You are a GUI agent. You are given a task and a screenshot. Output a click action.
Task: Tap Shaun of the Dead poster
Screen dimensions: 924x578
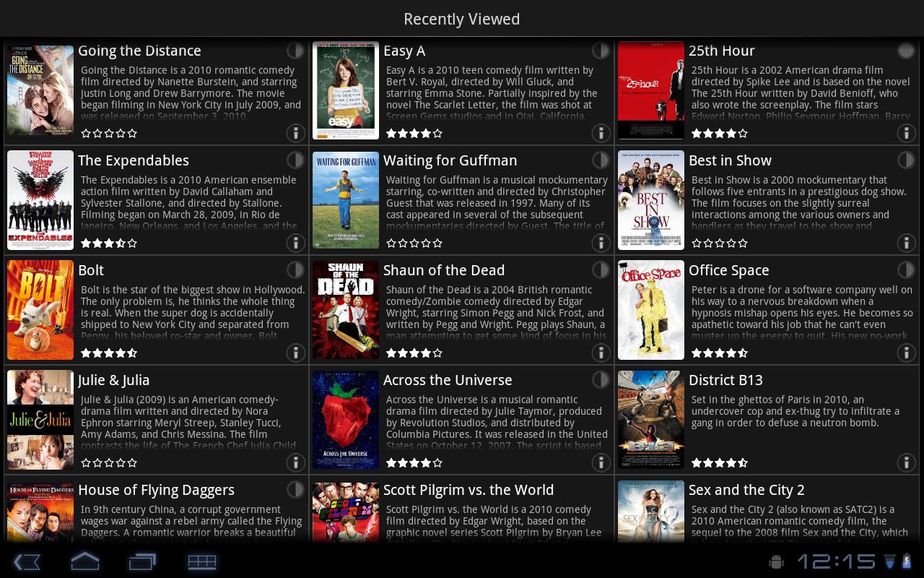[x=346, y=310]
